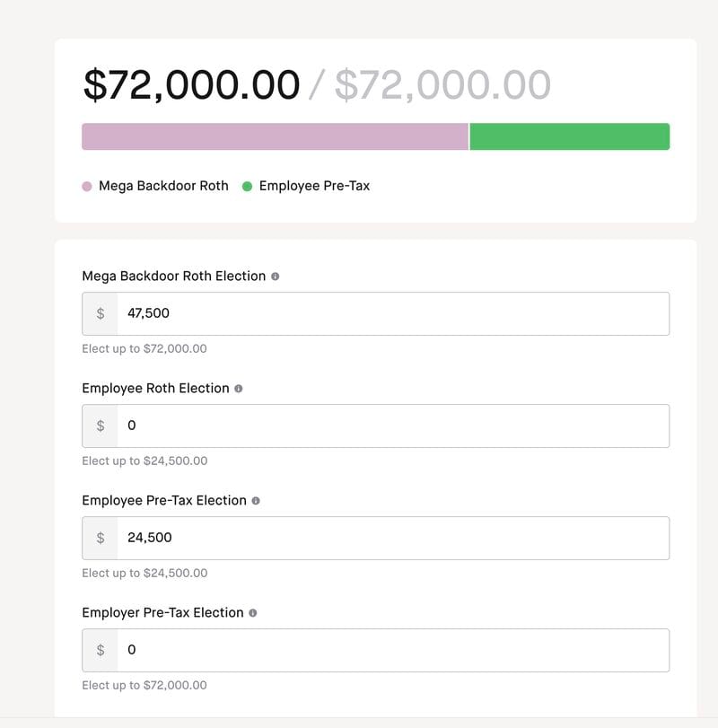Click the green Employee Pre-Tax legend dot
Viewport: 718px width, 728px height.
247,187
